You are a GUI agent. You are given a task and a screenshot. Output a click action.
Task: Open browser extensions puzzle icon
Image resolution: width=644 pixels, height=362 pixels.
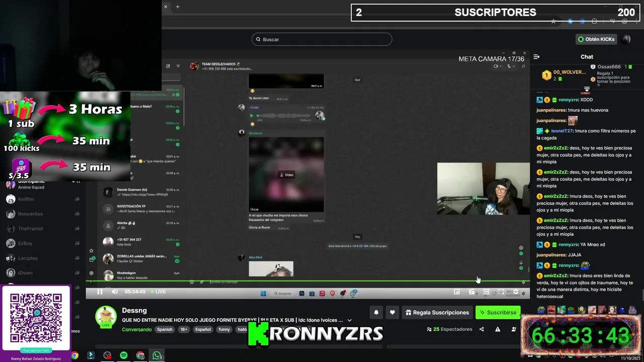coord(595,21)
